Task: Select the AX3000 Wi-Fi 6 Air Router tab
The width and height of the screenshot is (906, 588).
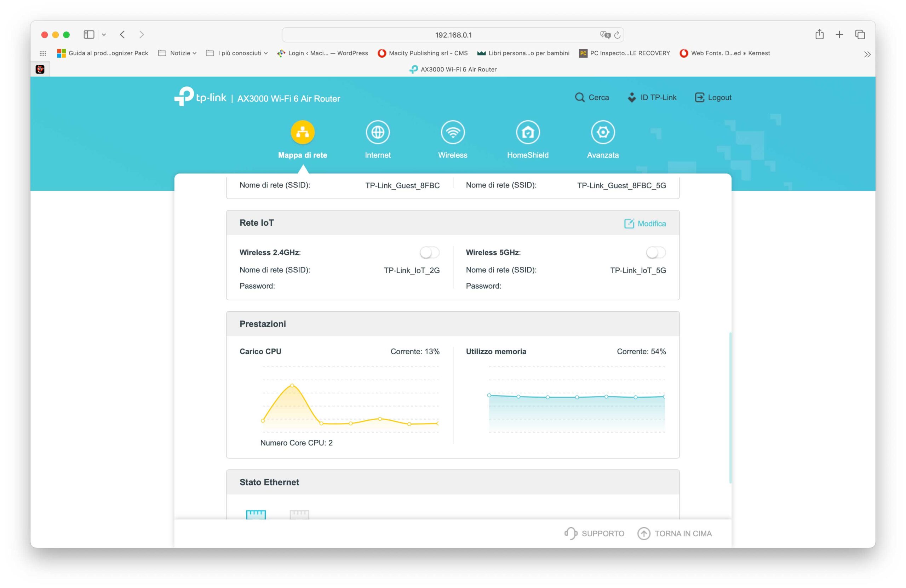Action: [x=453, y=69]
